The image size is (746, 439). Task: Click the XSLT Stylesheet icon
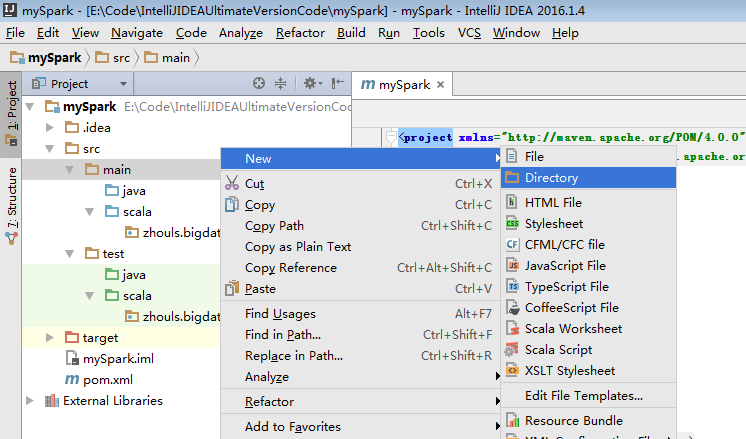[512, 370]
